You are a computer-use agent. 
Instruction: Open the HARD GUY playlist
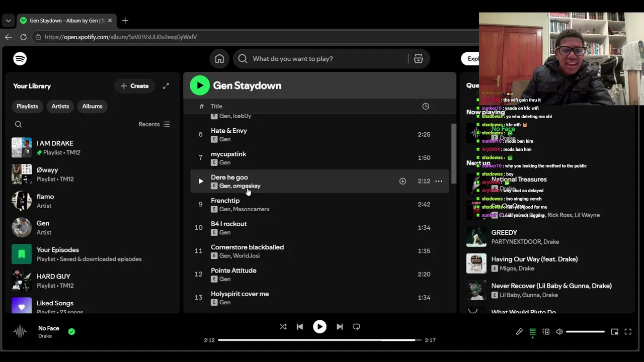pyautogui.click(x=93, y=281)
